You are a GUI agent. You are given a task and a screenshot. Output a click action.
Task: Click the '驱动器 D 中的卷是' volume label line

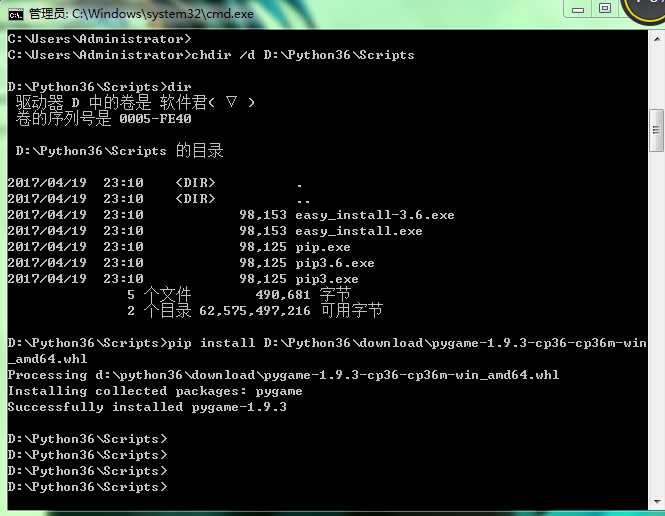point(135,103)
